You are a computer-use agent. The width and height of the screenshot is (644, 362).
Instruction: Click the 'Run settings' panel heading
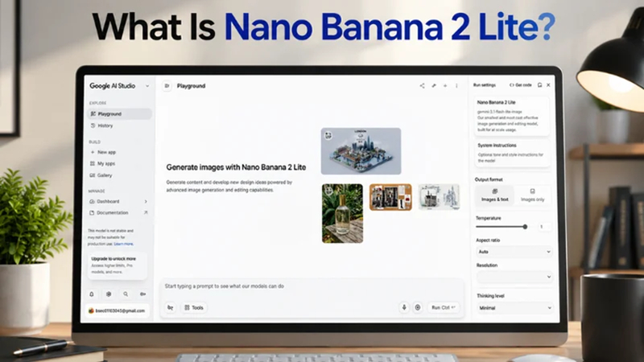(x=485, y=85)
